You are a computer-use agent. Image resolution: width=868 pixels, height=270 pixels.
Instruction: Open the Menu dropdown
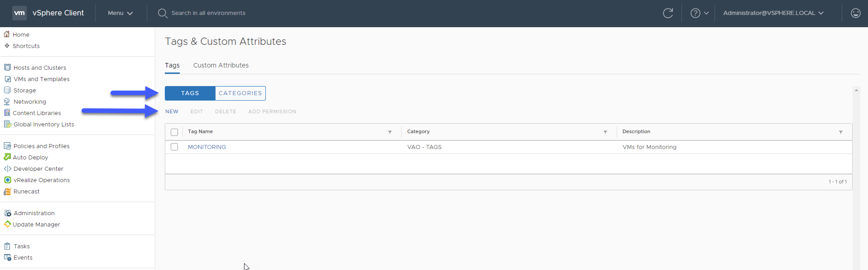click(x=120, y=13)
